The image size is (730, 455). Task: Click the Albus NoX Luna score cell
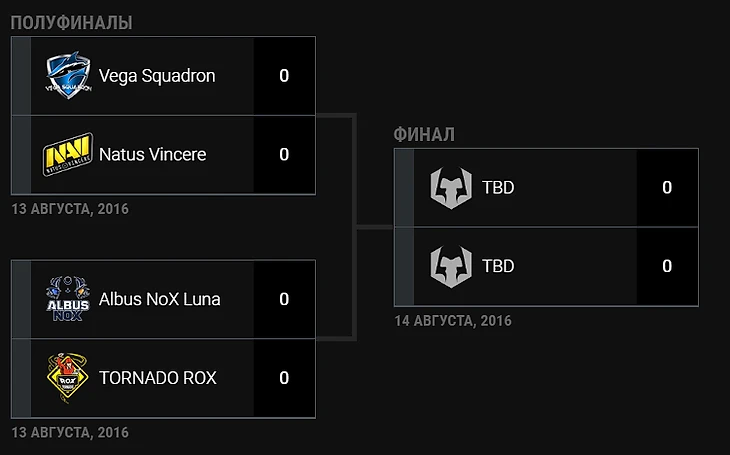[284, 299]
